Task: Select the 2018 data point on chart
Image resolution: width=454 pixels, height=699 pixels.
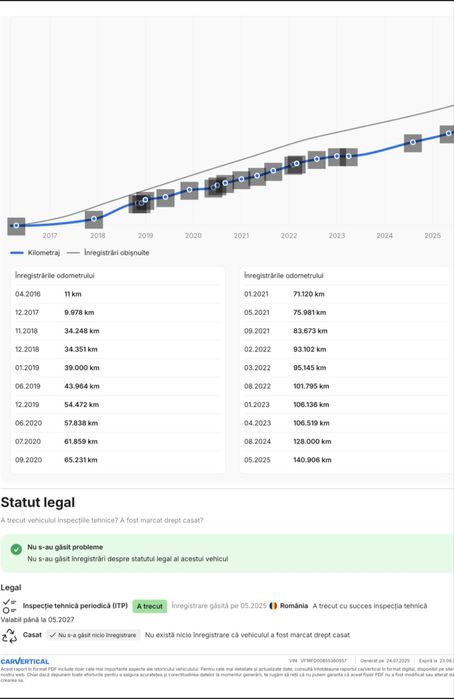Action: tap(94, 219)
